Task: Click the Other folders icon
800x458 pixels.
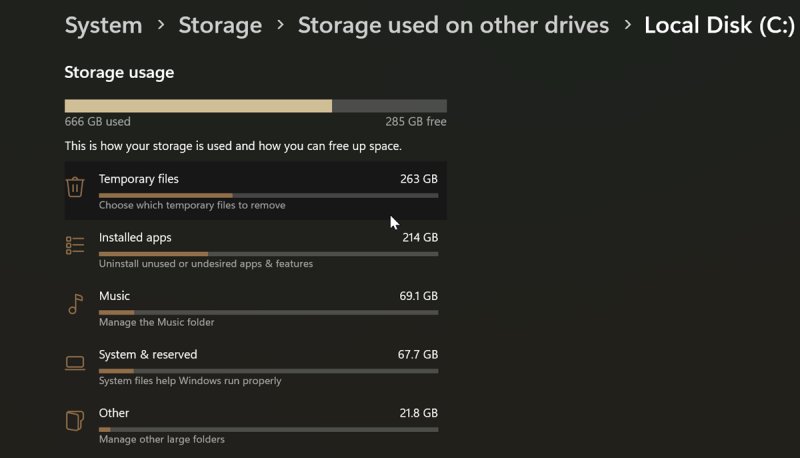Action: (75, 420)
